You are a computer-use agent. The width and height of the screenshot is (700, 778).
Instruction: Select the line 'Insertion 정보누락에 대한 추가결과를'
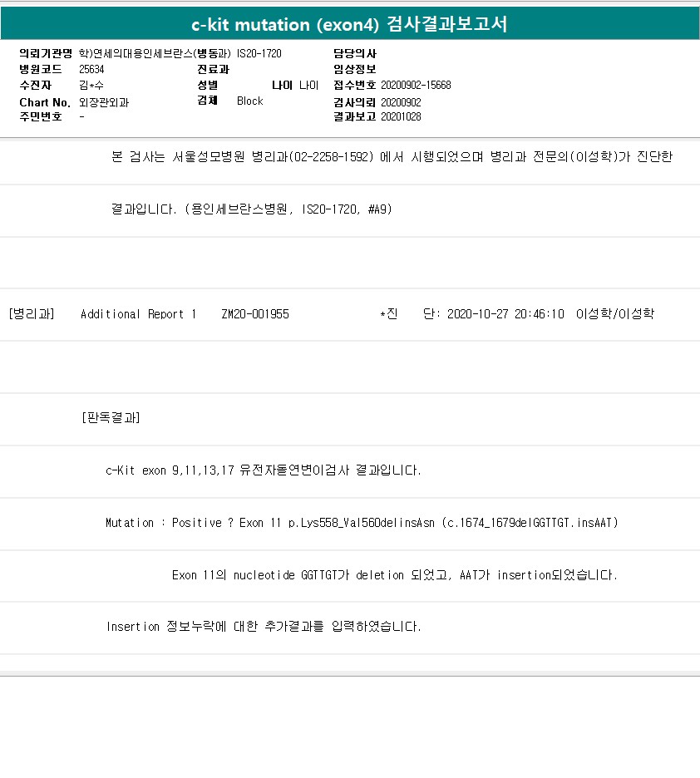[264, 626]
